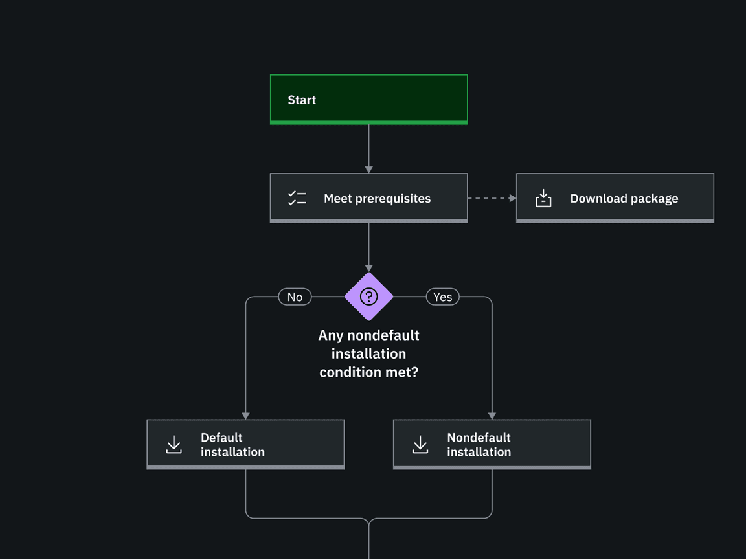This screenshot has width=746, height=560.
Task: Click the "No" branch label pill
Action: click(295, 297)
